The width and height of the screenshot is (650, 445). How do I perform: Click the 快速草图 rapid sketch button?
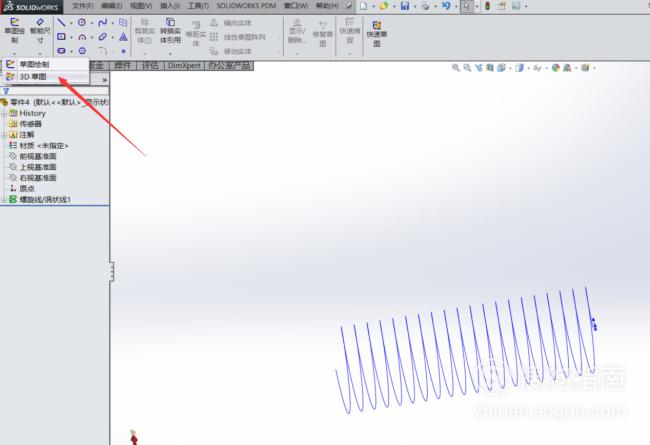376,33
